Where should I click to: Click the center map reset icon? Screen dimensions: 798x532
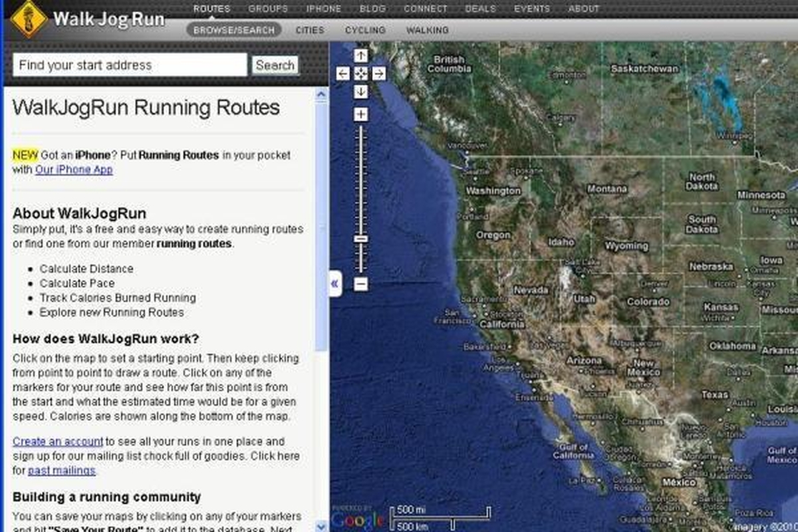click(x=360, y=74)
